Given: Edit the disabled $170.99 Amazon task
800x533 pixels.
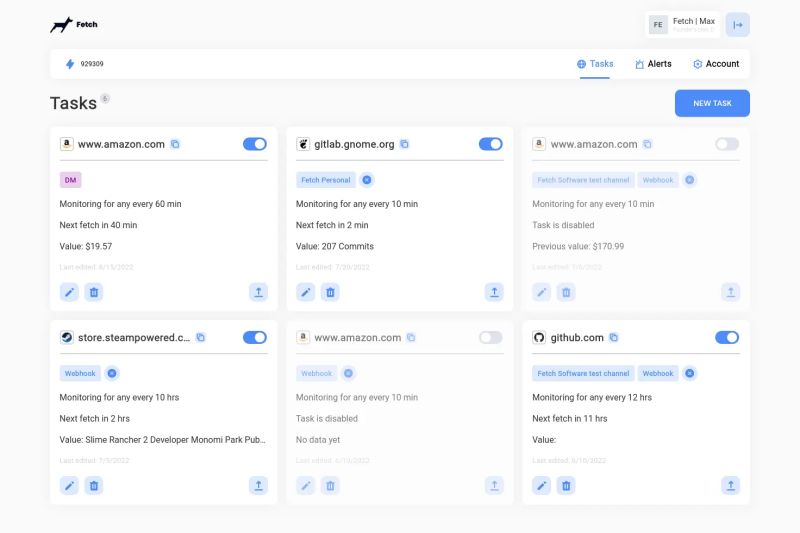Looking at the screenshot, I should pyautogui.click(x=542, y=292).
